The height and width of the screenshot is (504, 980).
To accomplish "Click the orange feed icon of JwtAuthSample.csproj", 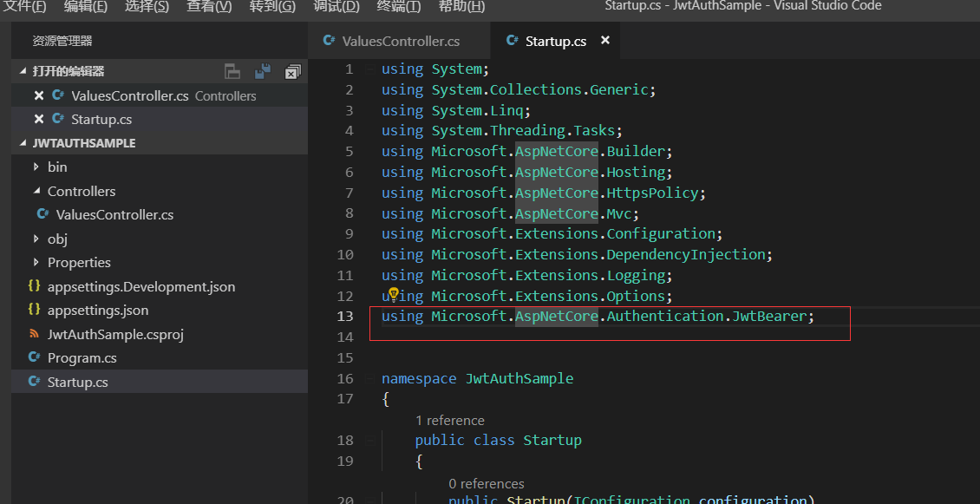I will [x=35, y=333].
